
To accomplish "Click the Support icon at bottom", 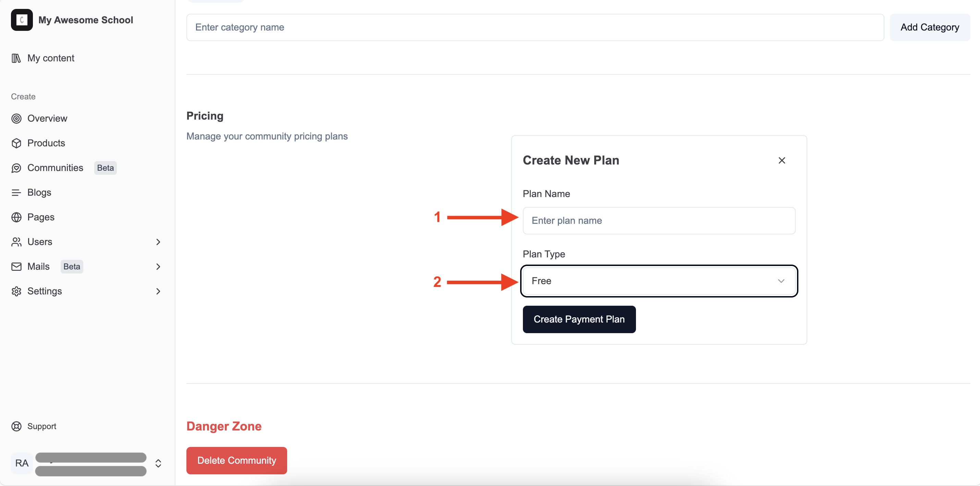I will coord(17,426).
